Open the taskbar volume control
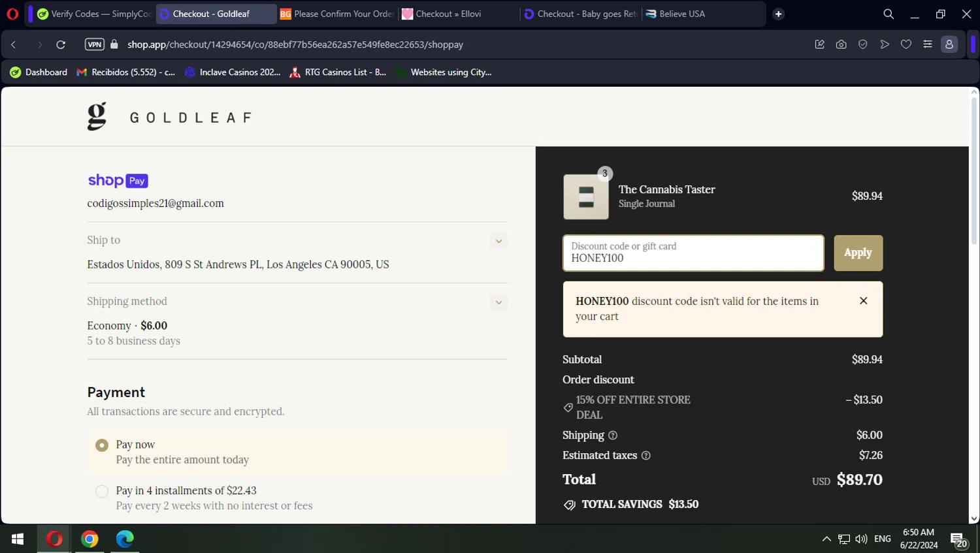 861,539
